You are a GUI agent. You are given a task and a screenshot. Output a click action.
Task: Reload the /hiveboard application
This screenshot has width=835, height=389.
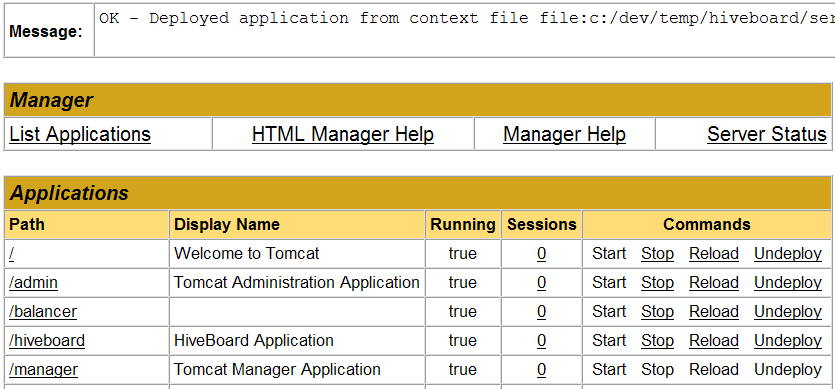pyautogui.click(x=714, y=340)
